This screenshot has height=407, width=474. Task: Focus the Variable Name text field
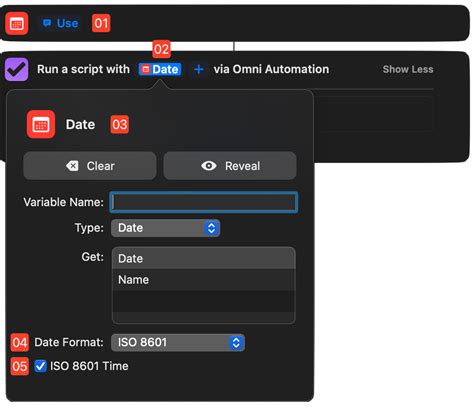point(204,202)
